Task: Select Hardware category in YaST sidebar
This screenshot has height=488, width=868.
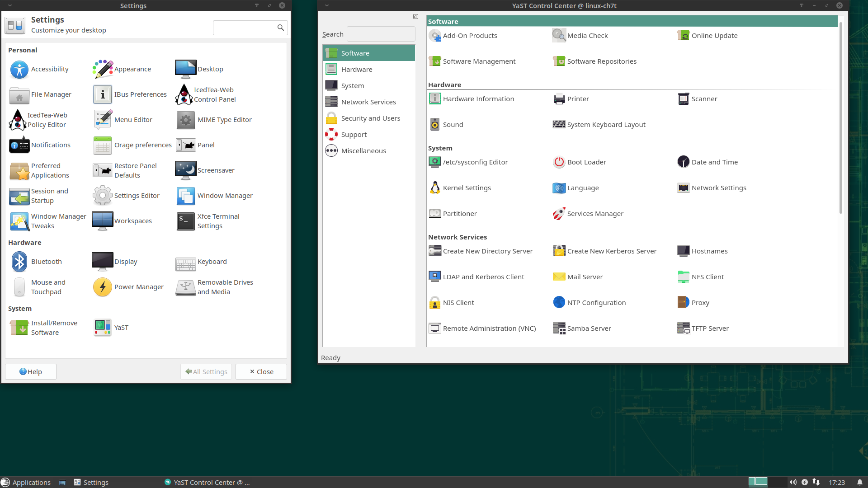Action: coord(357,70)
